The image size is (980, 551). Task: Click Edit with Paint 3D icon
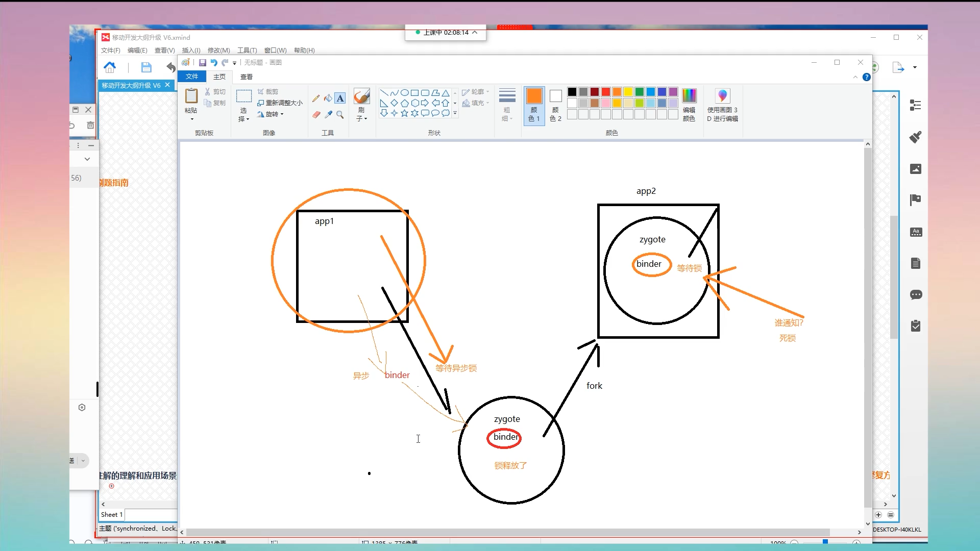tap(722, 96)
